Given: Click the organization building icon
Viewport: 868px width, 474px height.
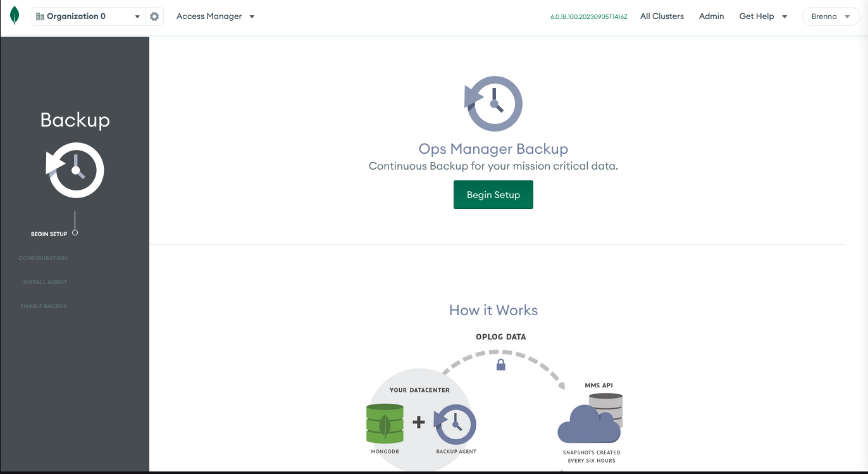Looking at the screenshot, I should [40, 16].
